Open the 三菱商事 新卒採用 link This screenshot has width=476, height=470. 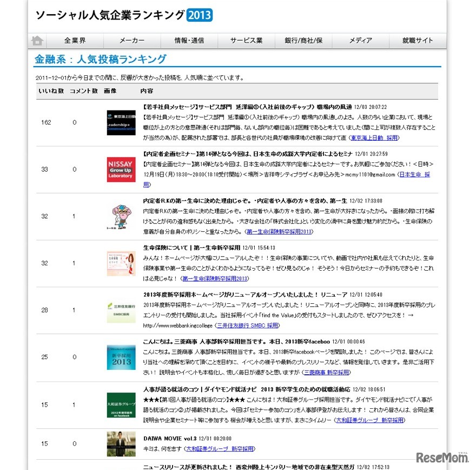326,373
